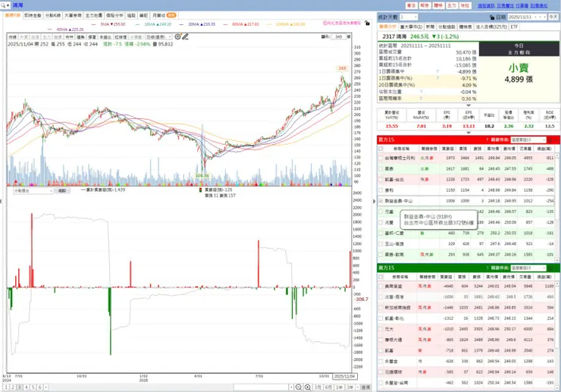The image size is (561, 392).
Task: Zoom out with the minus magnifier icon
Action: pyautogui.click(x=299, y=387)
